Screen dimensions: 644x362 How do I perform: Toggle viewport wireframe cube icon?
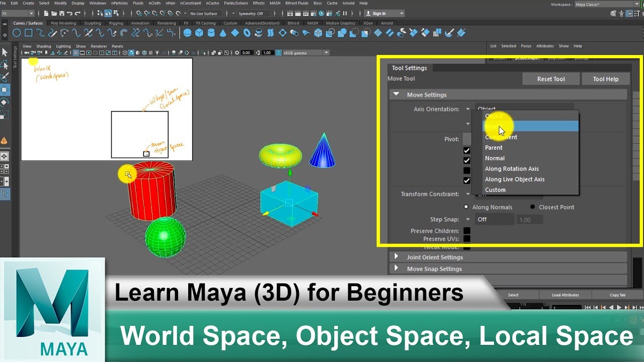pos(125,53)
